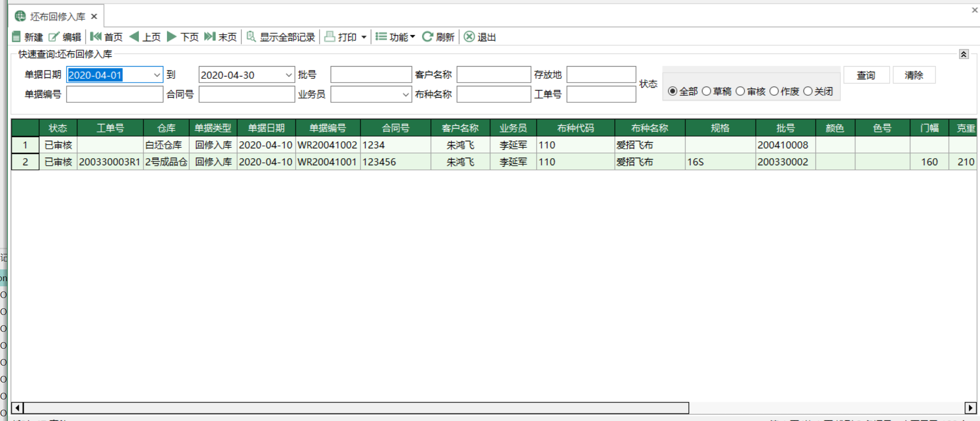Go to next page with 下页

tap(183, 37)
